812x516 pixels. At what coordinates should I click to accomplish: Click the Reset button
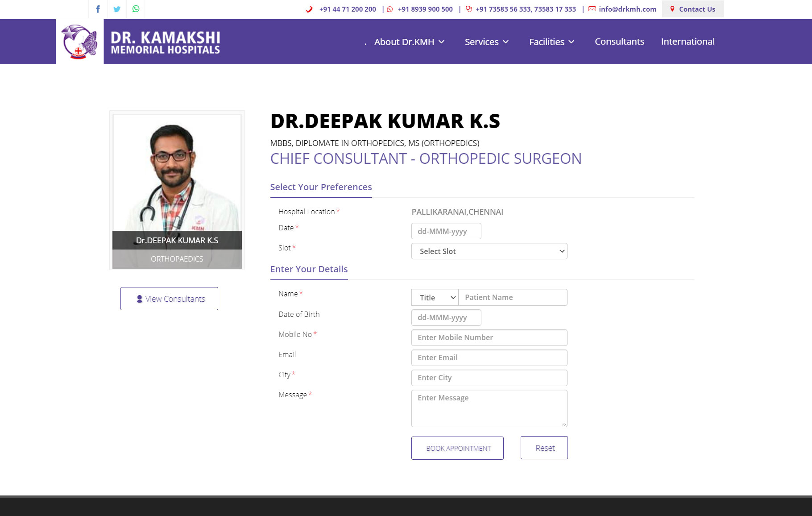tap(544, 448)
